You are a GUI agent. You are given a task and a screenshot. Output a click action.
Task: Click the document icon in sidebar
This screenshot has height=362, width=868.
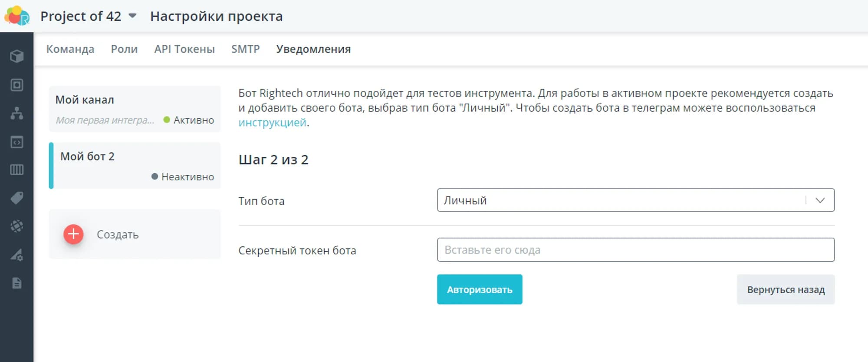coord(16,283)
